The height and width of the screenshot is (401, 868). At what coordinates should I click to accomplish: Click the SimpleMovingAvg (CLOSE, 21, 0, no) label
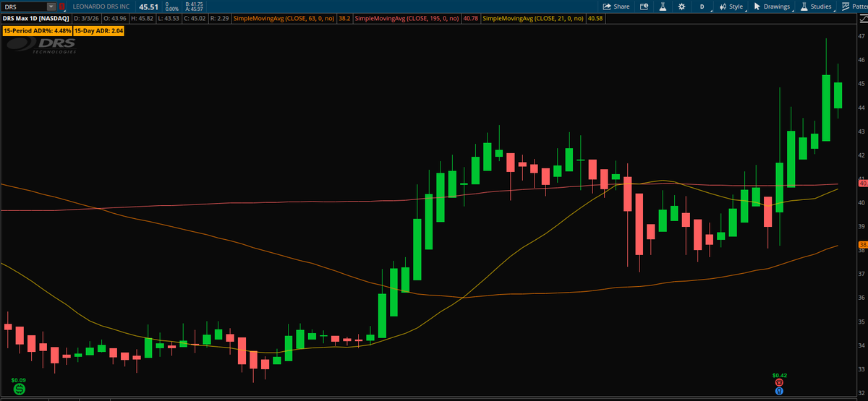pyautogui.click(x=533, y=18)
